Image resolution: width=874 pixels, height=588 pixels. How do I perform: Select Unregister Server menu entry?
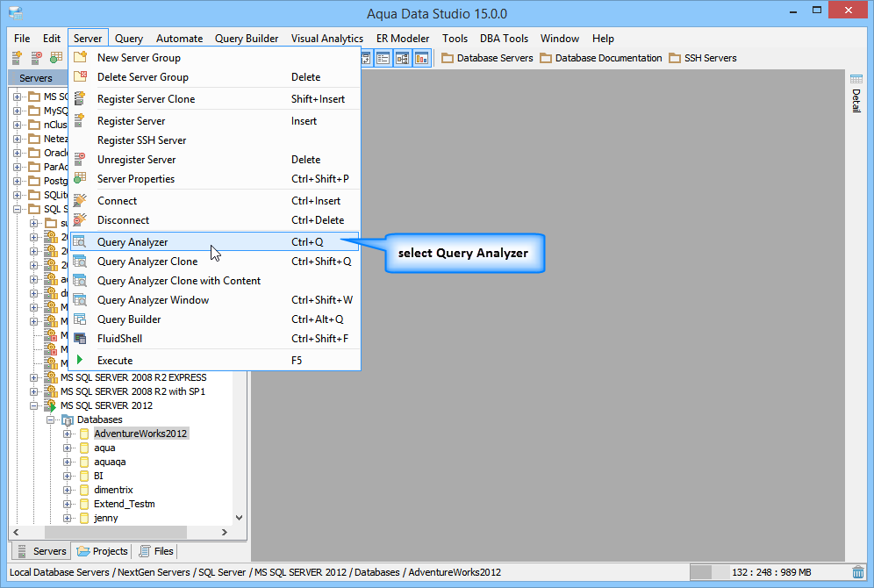click(x=215, y=160)
